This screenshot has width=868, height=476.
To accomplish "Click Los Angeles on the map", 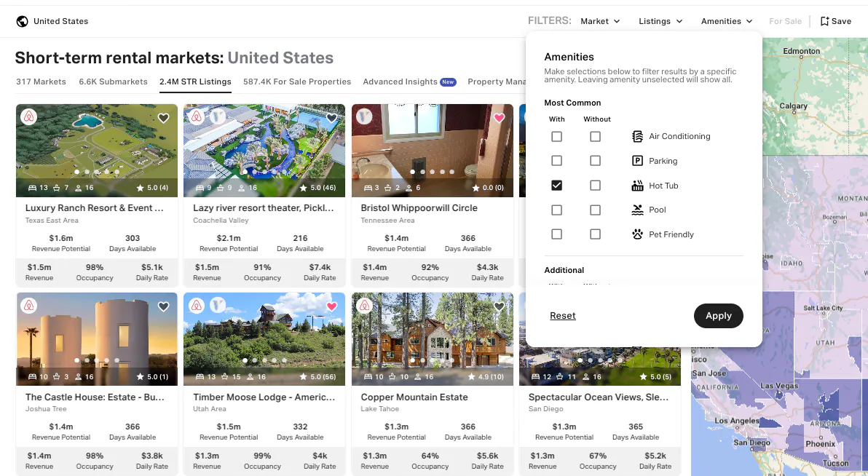I will click(x=736, y=421).
